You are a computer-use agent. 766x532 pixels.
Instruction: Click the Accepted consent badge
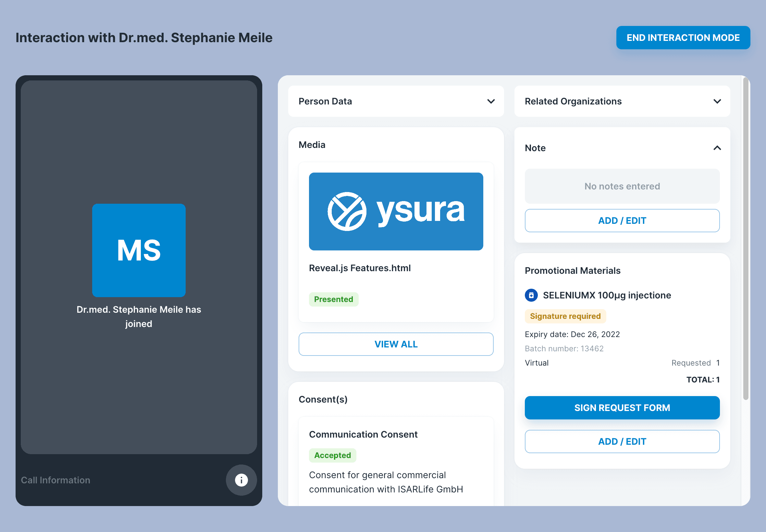click(332, 455)
